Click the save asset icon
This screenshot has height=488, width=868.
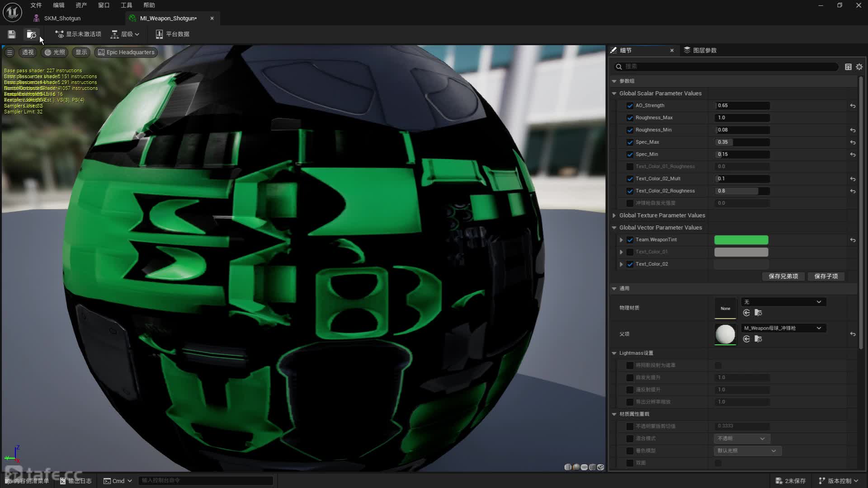(x=12, y=34)
